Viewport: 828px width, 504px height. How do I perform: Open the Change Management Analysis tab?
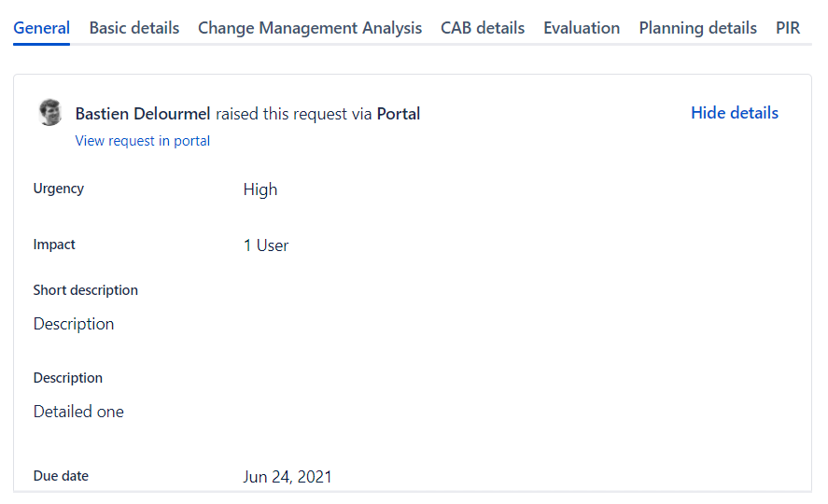tap(309, 28)
